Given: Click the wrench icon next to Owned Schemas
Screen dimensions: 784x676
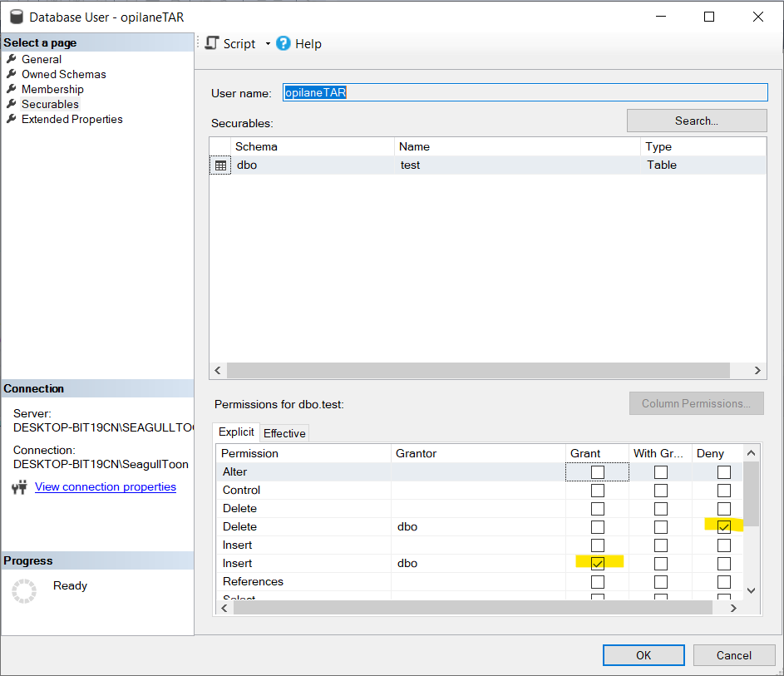Looking at the screenshot, I should (12, 74).
